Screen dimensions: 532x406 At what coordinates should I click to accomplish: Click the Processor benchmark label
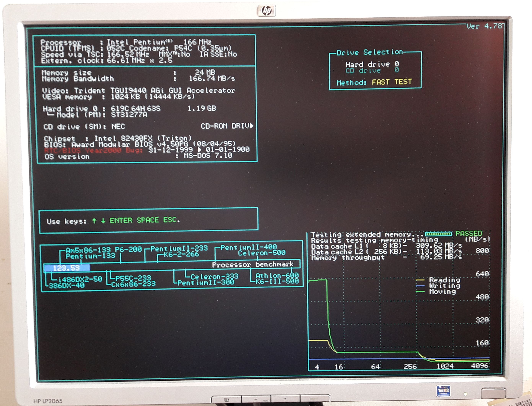(x=253, y=265)
